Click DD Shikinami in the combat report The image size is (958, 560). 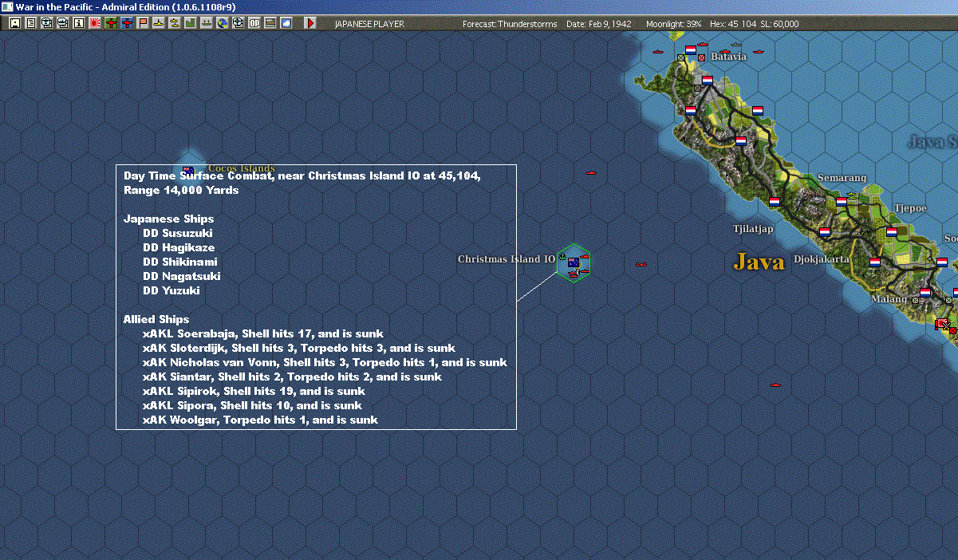click(180, 262)
